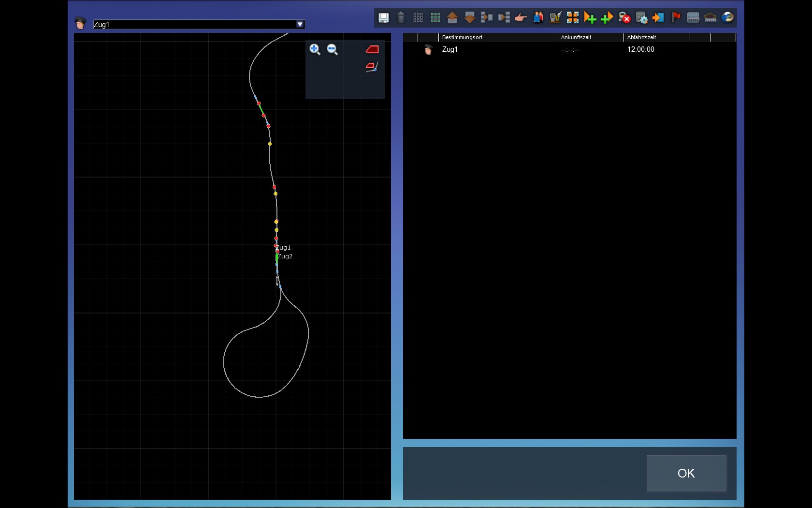Click the floppy disk save icon
This screenshot has width=812, height=508.
pos(383,18)
